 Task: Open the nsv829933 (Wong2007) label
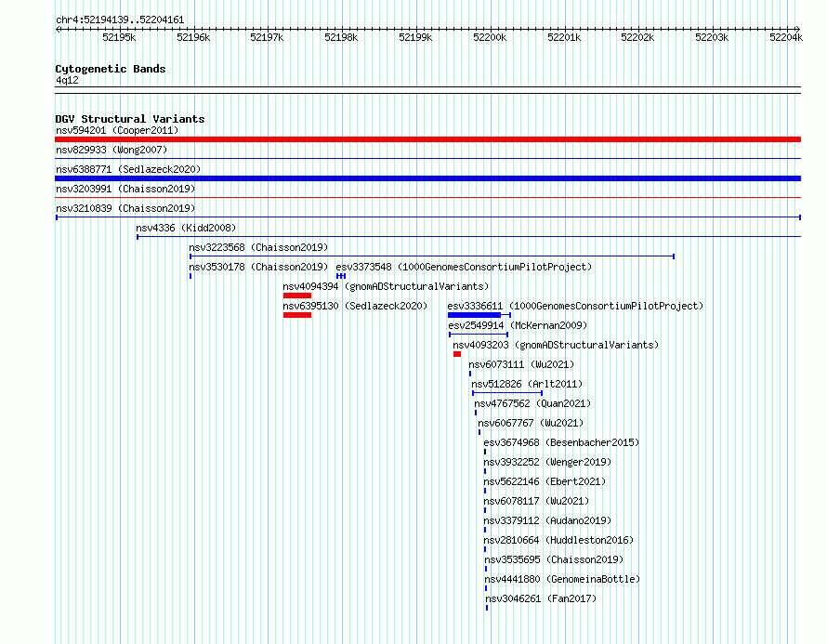pos(112,150)
